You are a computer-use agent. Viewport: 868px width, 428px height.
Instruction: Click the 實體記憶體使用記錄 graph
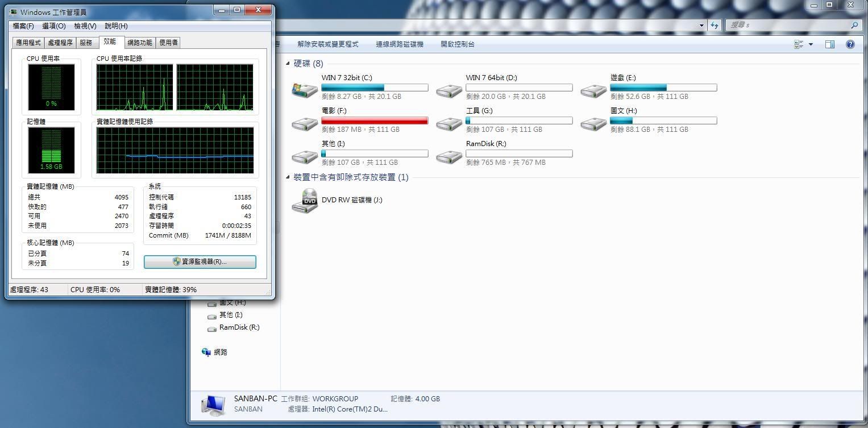[x=175, y=150]
